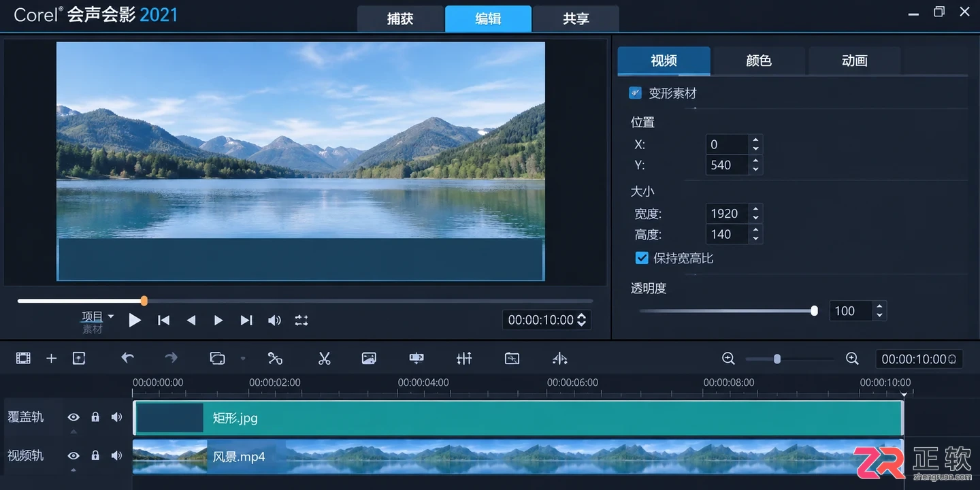
Task: Open the 共享 share tab
Action: [x=576, y=19]
